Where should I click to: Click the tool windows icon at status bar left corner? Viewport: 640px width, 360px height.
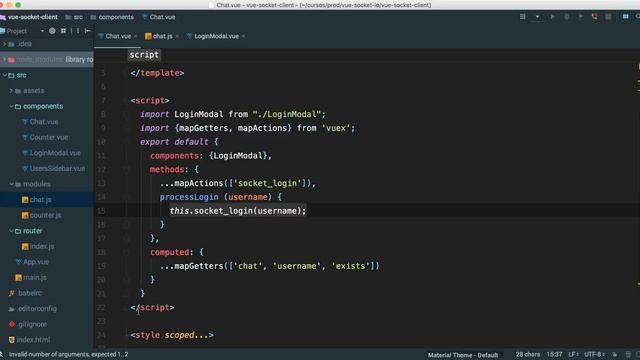pyautogui.click(x=2, y=354)
